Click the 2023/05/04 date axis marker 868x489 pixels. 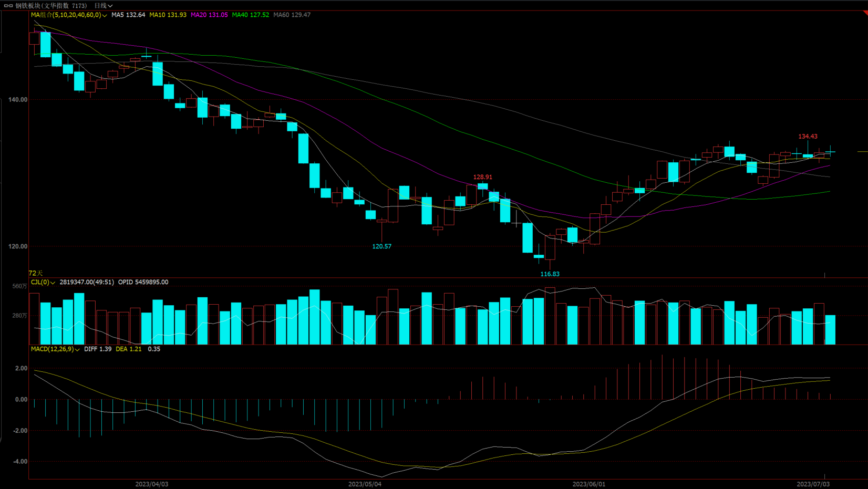tap(365, 484)
